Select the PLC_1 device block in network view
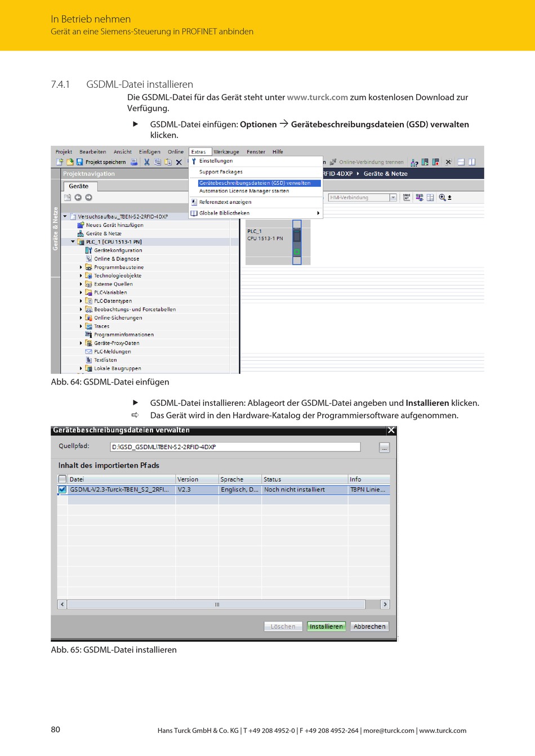535x756 pixels. (x=278, y=242)
